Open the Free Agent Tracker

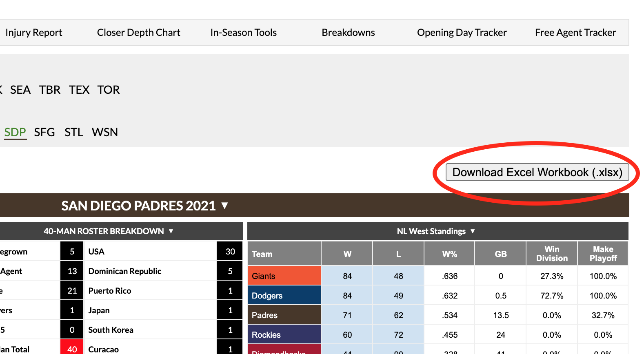(x=575, y=33)
